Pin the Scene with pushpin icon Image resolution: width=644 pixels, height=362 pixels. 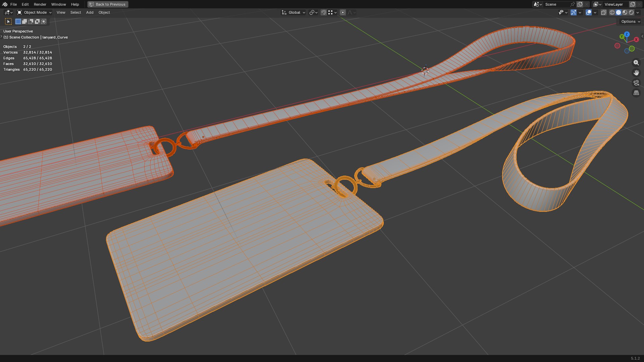573,4
